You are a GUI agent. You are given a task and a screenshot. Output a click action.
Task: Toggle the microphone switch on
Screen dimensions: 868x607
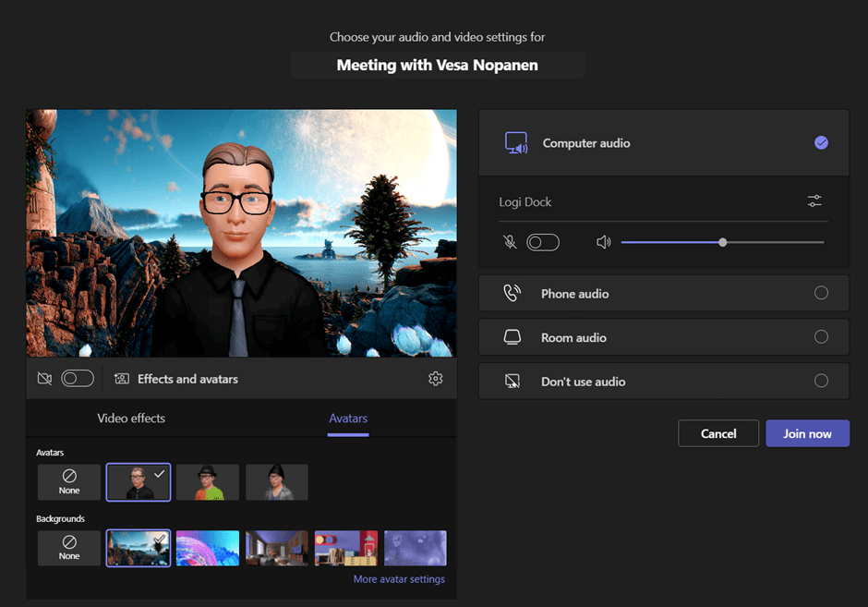(x=543, y=242)
